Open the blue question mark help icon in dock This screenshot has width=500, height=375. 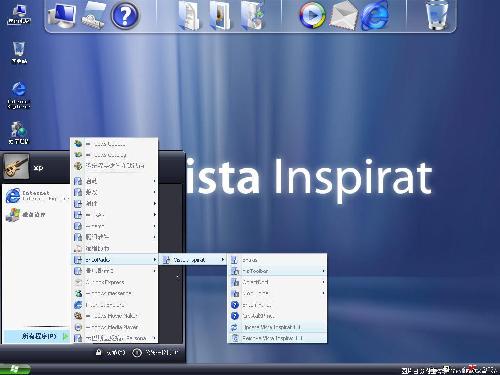tap(124, 15)
